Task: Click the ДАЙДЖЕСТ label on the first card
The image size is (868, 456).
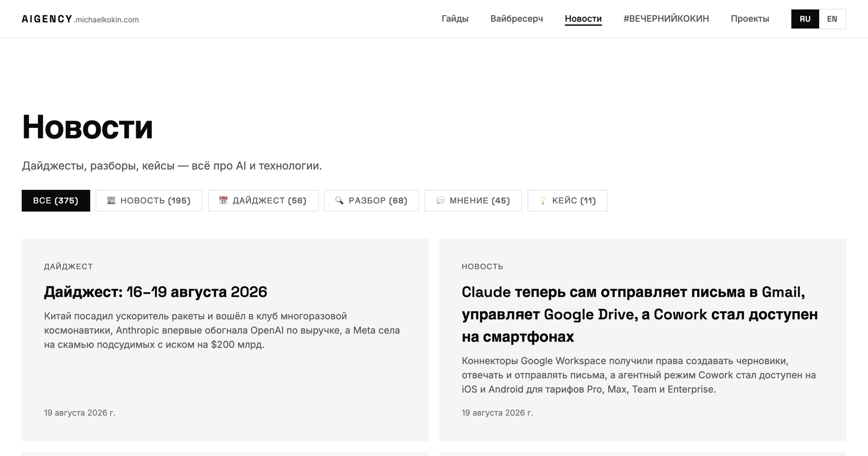Action: 68,267
